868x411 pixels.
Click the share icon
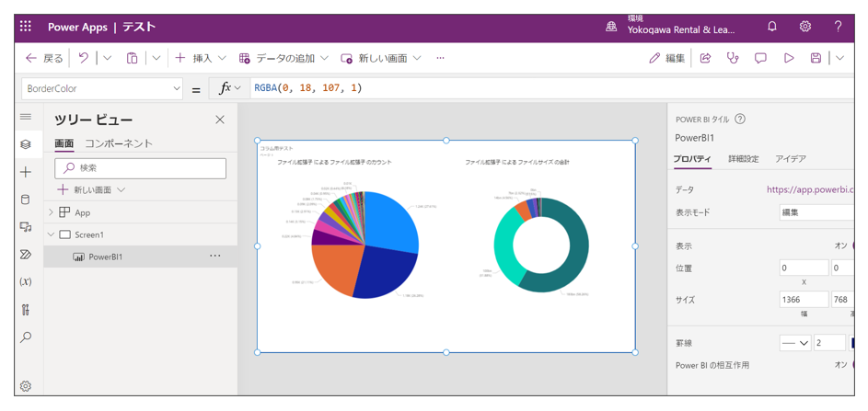[x=705, y=58]
